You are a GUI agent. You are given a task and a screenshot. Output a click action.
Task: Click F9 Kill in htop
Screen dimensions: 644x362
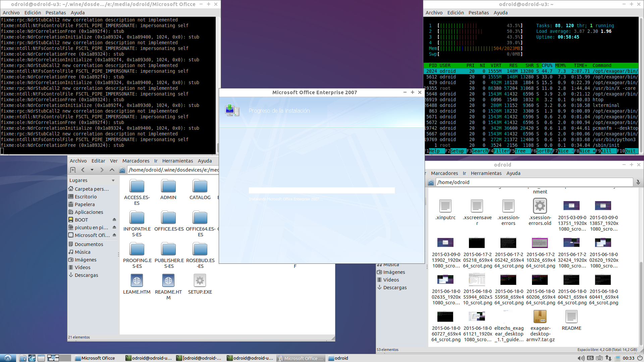tap(606, 151)
